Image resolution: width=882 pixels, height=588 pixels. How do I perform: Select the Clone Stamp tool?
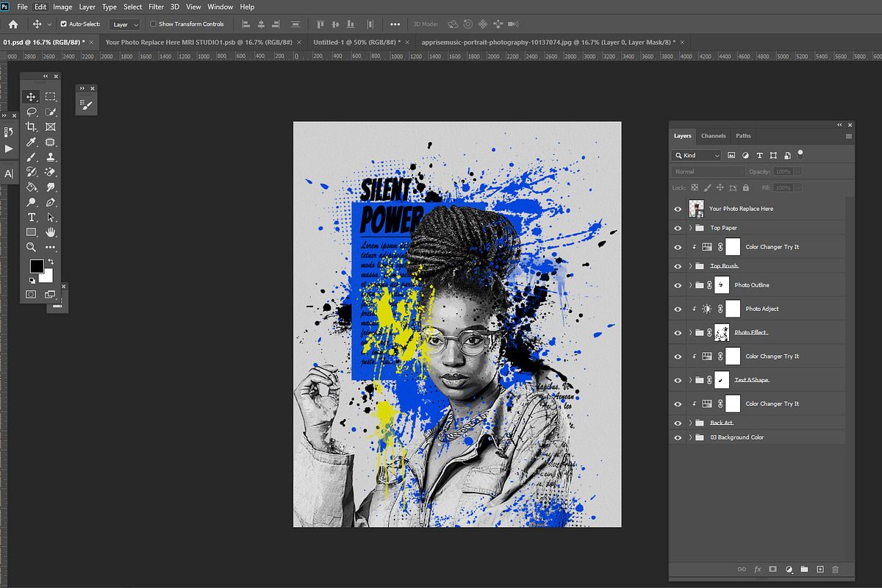(51, 157)
